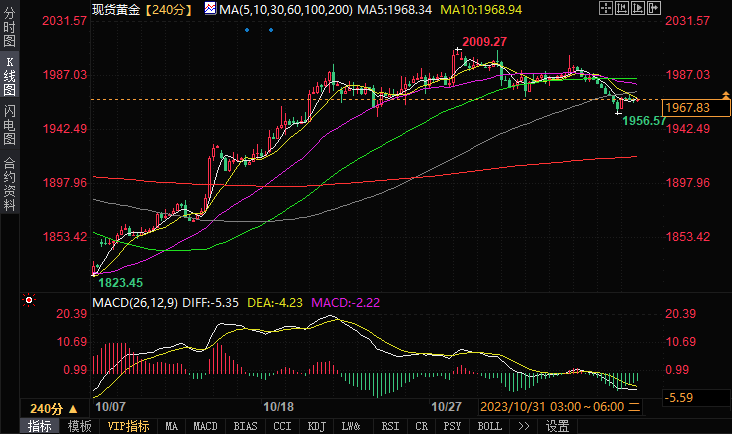The width and height of the screenshot is (732, 434).
Task: Click the MACD:-2.22 value
Action: 345,302
